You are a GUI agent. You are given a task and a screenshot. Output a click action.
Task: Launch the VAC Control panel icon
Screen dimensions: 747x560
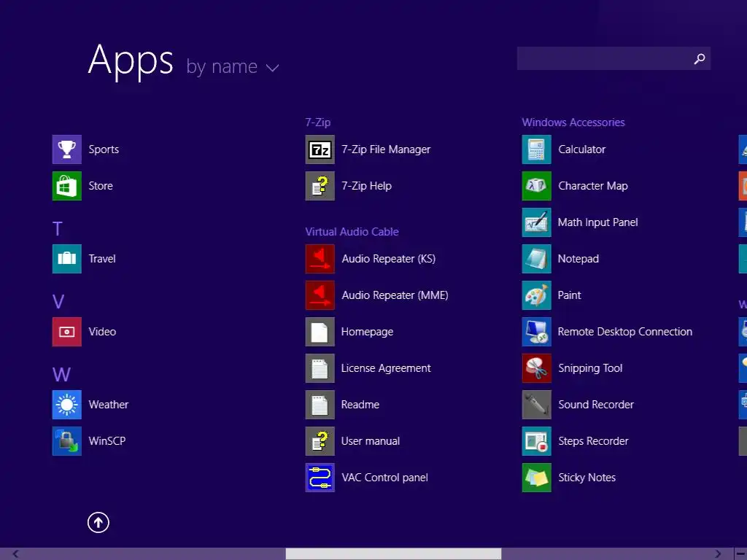(320, 477)
